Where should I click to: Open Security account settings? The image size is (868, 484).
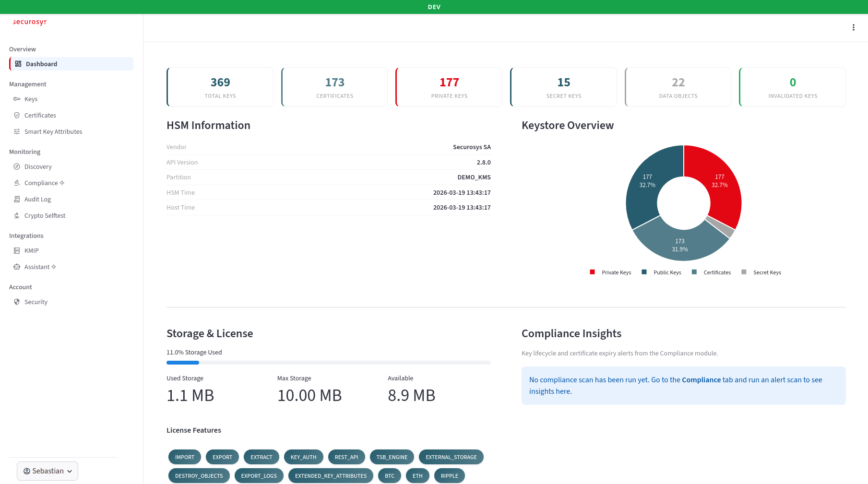pos(36,302)
